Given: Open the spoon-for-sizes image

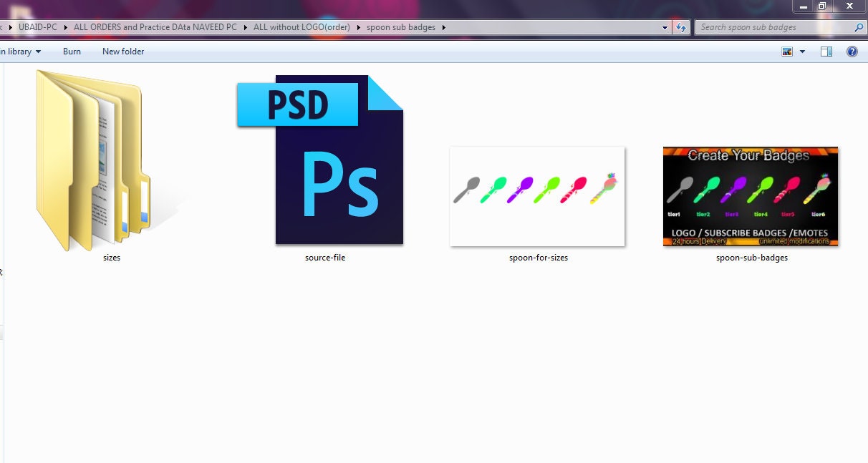Looking at the screenshot, I should pyautogui.click(x=537, y=197).
